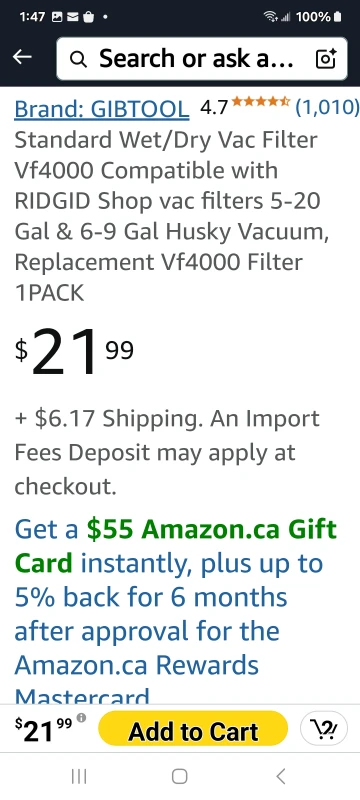Tap Add to Cart button
The height and width of the screenshot is (800, 360).
[193, 731]
